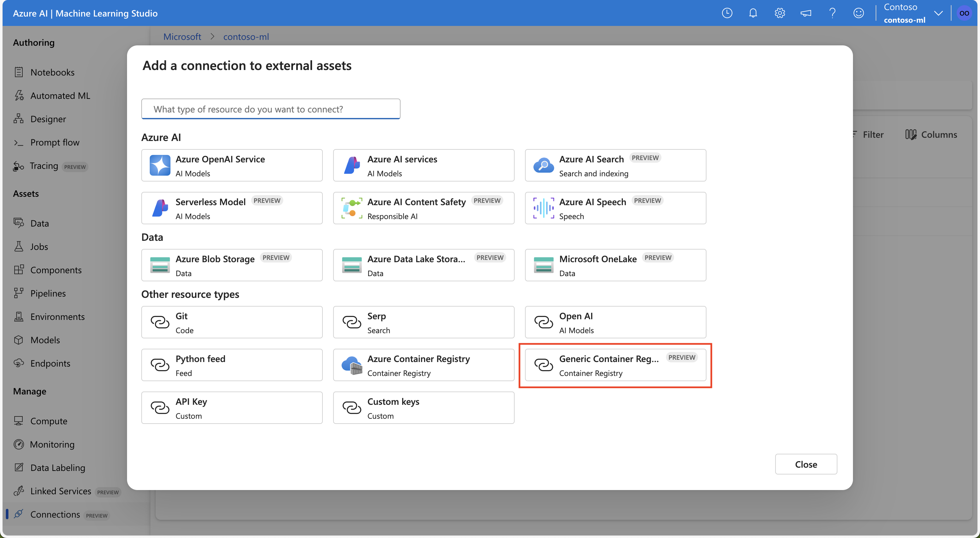Click the Tracing preview sidebar toggle
Image resolution: width=980 pixels, height=538 pixels.
59,166
